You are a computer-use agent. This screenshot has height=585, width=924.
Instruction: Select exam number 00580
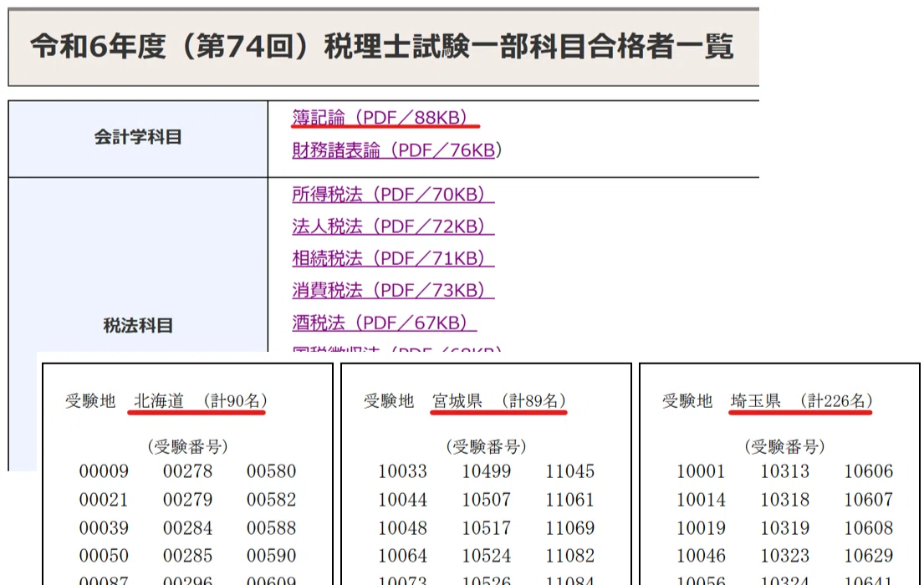tap(271, 471)
